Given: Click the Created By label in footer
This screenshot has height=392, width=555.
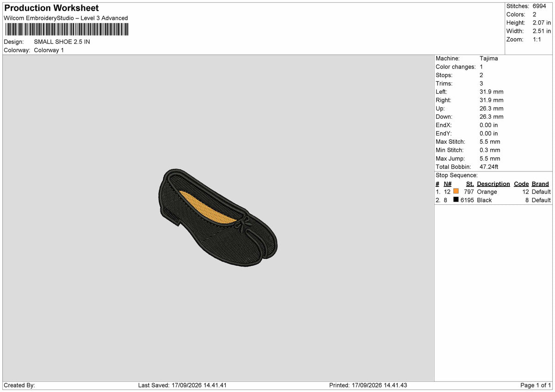Looking at the screenshot, I should point(19,386).
